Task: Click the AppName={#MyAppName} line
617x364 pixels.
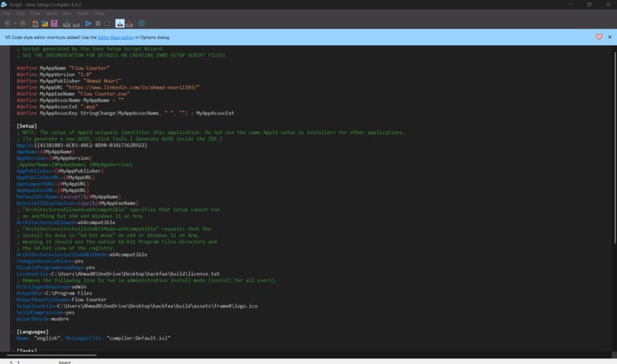Action: tap(46, 151)
